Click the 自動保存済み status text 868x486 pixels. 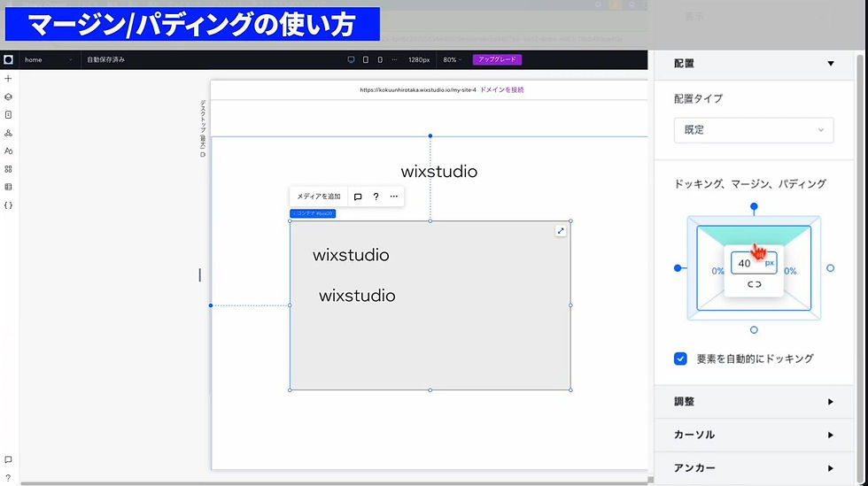[105, 60]
